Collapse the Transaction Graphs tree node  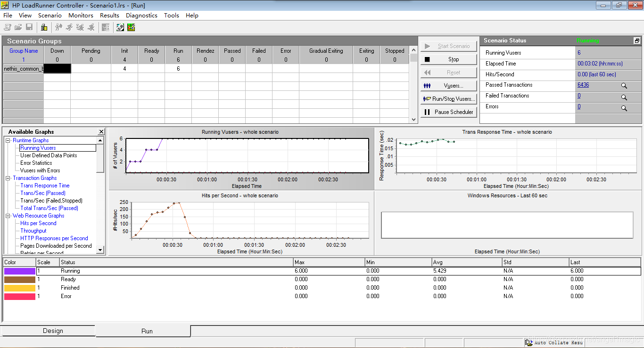point(8,178)
